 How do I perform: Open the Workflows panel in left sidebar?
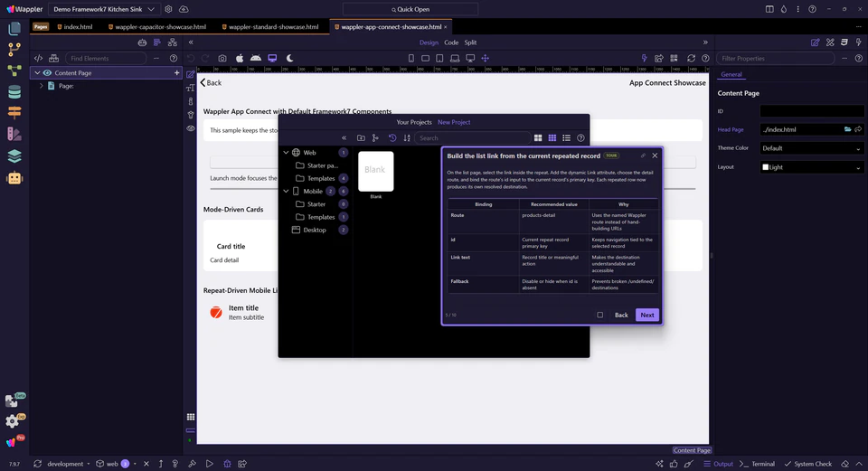[14, 71]
